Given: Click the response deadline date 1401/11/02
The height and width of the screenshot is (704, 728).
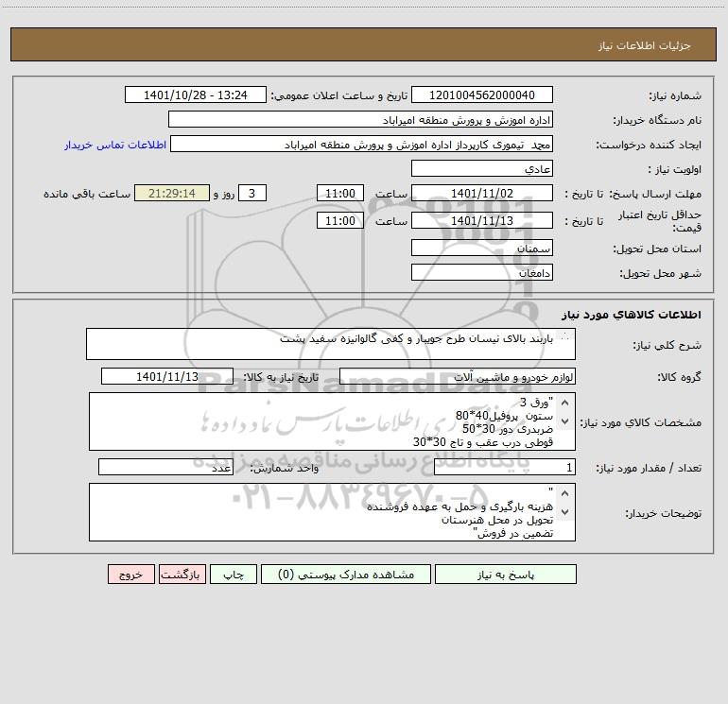Looking at the screenshot, I should pyautogui.click(x=482, y=193).
